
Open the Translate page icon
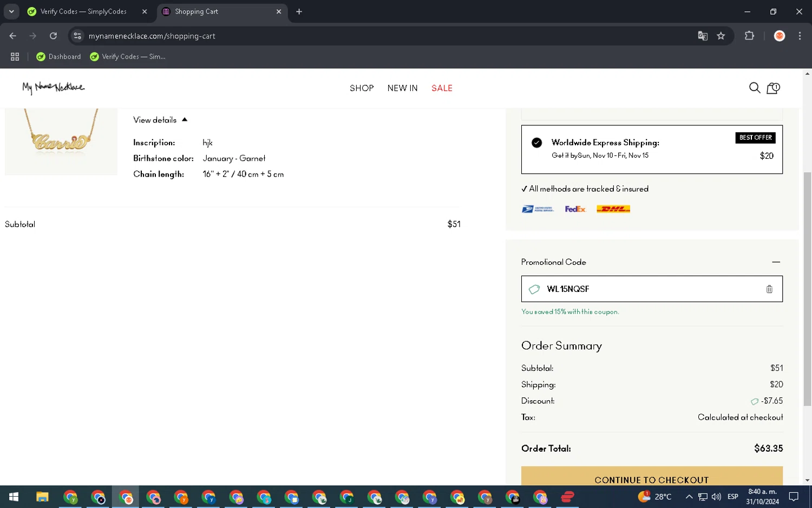703,36
